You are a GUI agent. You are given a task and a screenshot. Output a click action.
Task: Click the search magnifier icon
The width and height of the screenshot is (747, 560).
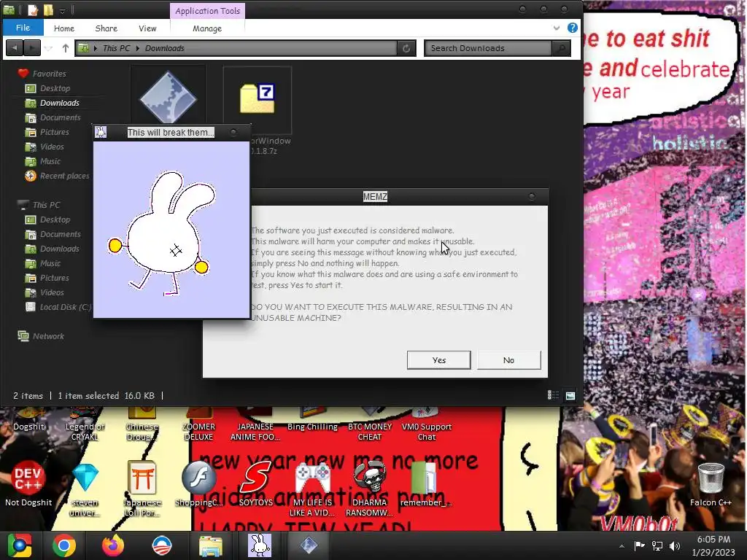[x=561, y=48]
